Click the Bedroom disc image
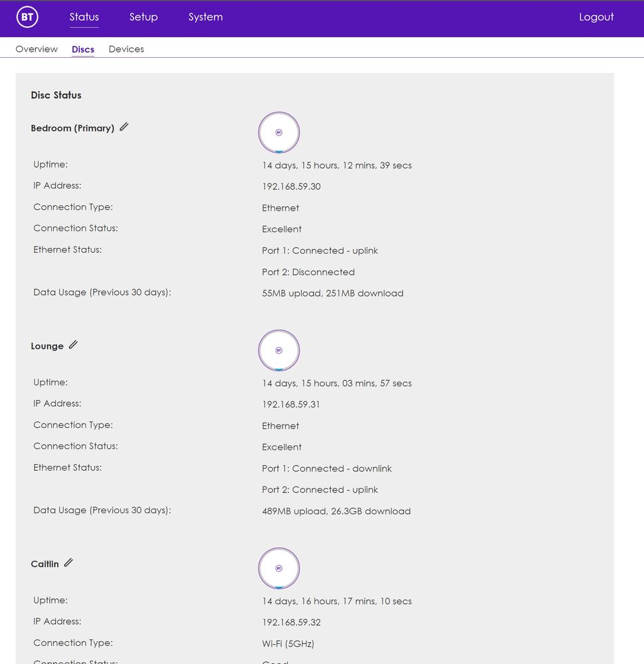The image size is (644, 664). point(279,132)
